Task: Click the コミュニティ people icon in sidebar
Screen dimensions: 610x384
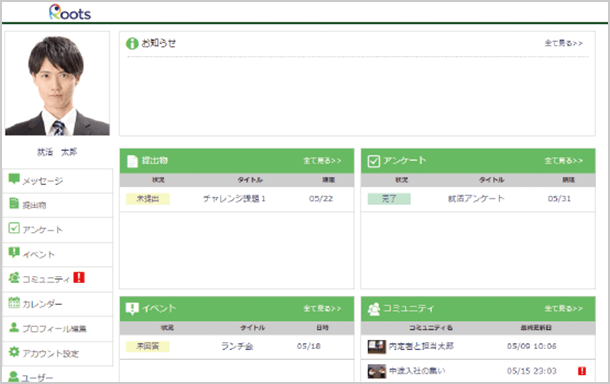Action: tap(14, 278)
